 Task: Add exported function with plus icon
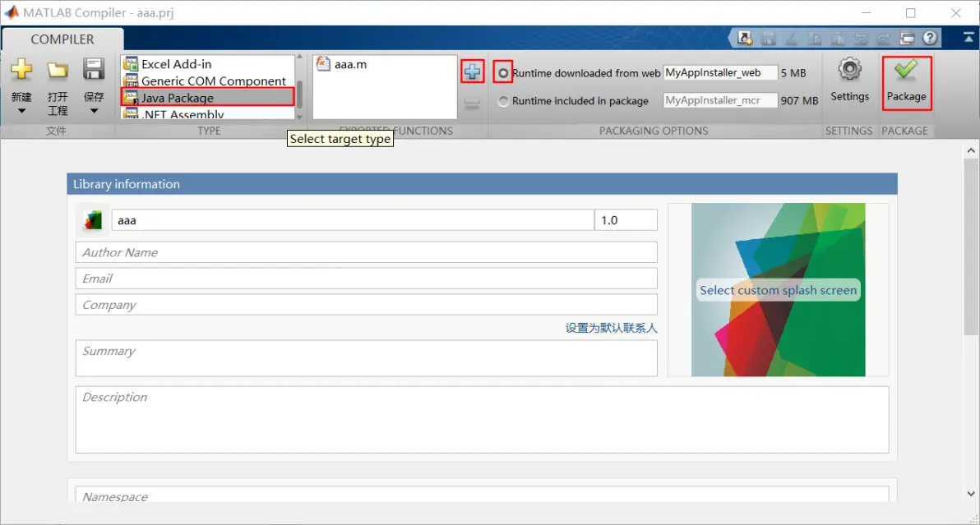473,71
